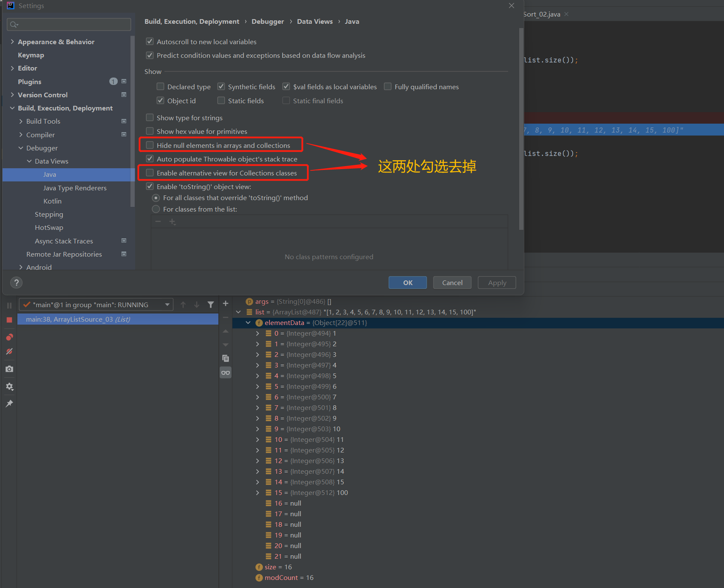This screenshot has height=588, width=724.
Task: Pin the debugger tab
Action: pos(9,403)
